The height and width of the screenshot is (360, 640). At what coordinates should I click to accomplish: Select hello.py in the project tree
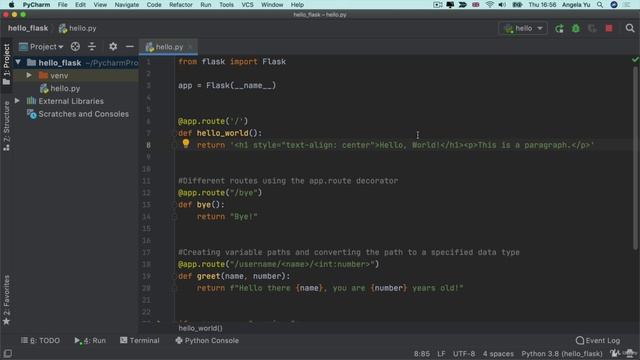tap(60, 88)
